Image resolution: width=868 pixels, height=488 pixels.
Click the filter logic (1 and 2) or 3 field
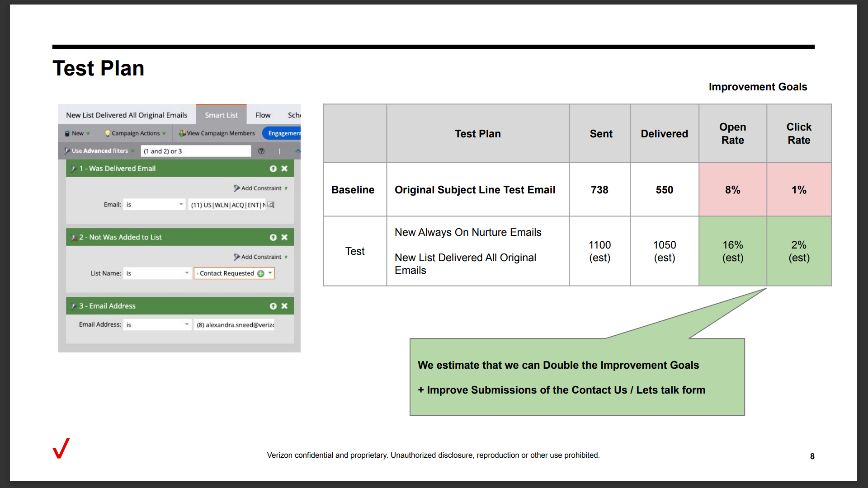pos(195,151)
